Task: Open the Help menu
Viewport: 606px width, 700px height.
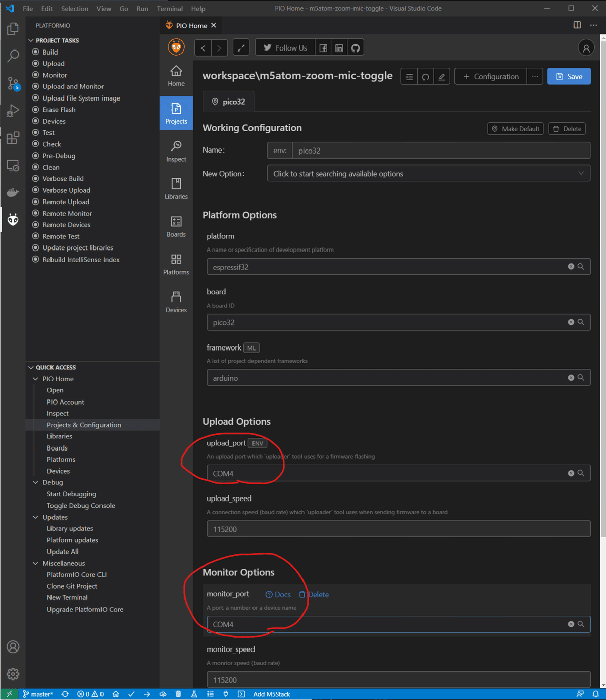Action: (198, 9)
